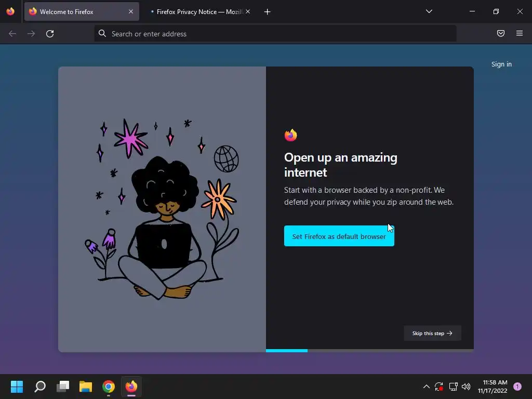Restore down the Firefox window
The height and width of the screenshot is (399, 532).
tap(496, 11)
